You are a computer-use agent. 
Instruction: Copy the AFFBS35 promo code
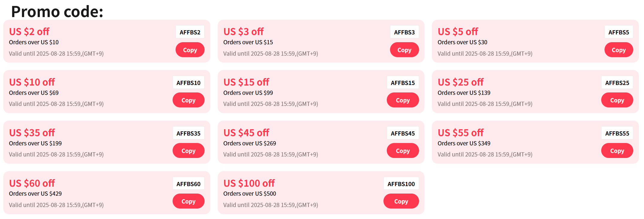coord(188,151)
